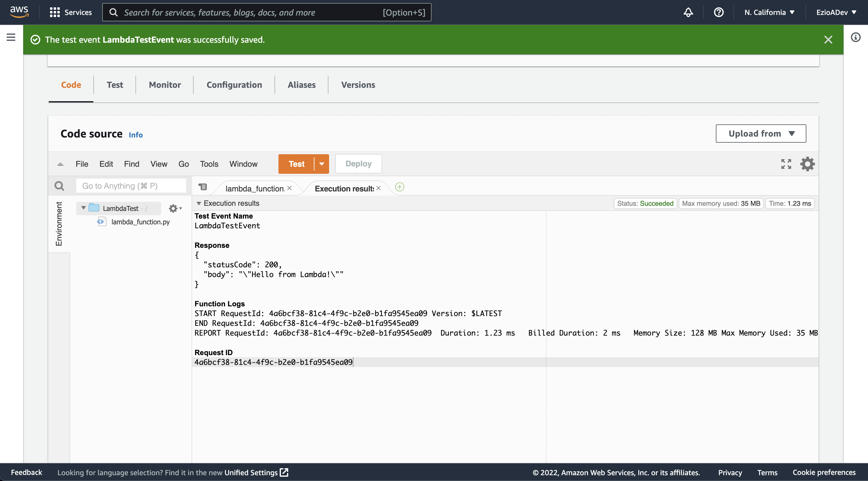Click the Request ID input field
The image size is (868, 481).
point(273,362)
